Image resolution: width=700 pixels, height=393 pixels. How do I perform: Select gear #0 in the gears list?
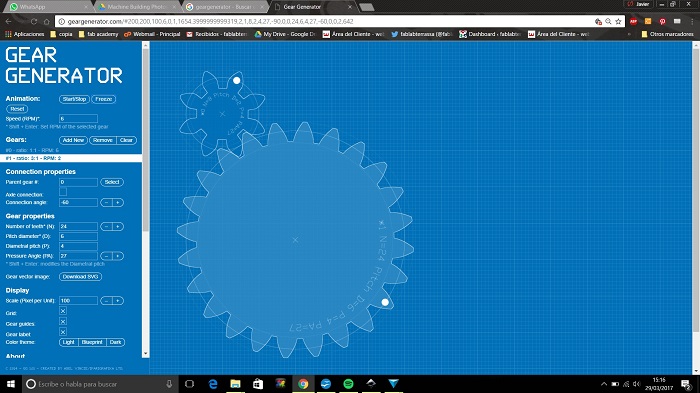[71, 150]
